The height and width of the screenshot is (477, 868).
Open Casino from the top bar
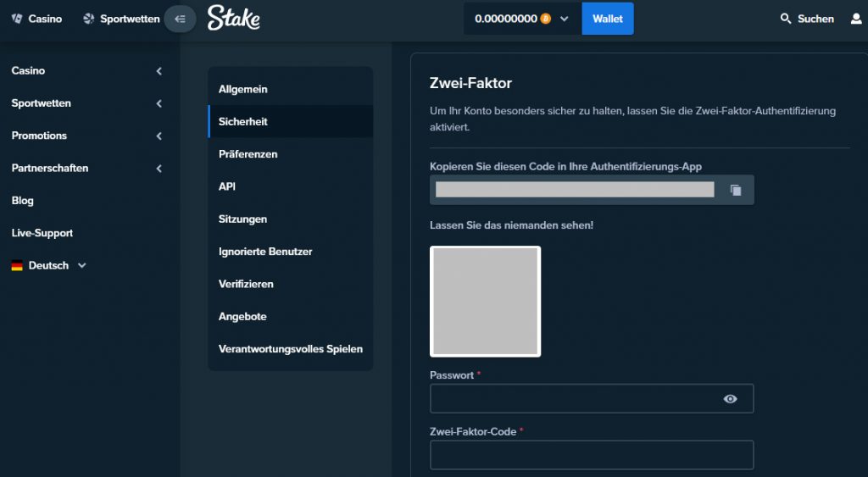(x=36, y=19)
